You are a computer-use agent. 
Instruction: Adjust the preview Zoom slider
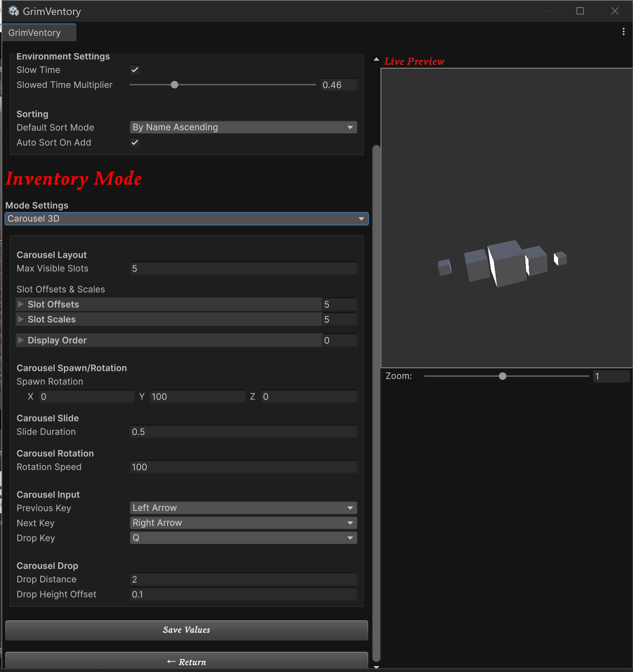click(x=506, y=376)
